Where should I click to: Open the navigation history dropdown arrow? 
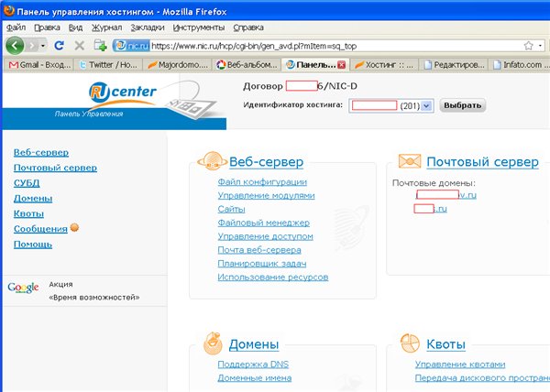(x=43, y=46)
